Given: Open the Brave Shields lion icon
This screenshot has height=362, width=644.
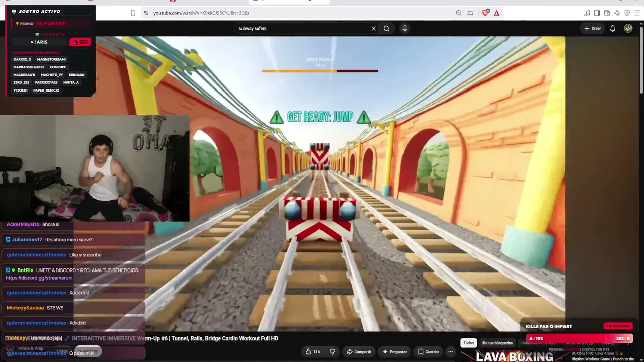Looking at the screenshot, I should click(x=485, y=13).
